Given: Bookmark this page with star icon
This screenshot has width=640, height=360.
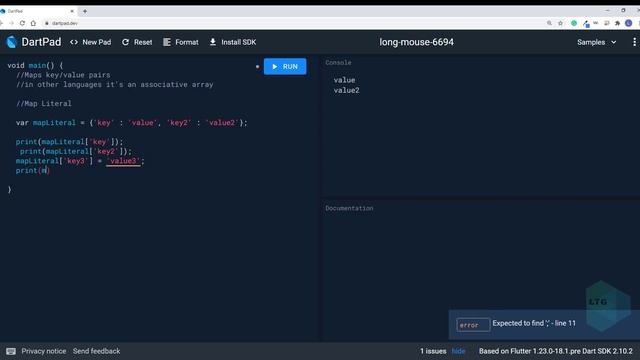Looking at the screenshot, I should click(560, 23).
